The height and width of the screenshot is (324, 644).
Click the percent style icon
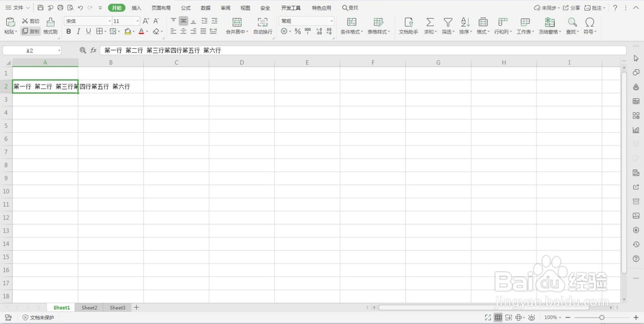click(x=298, y=31)
